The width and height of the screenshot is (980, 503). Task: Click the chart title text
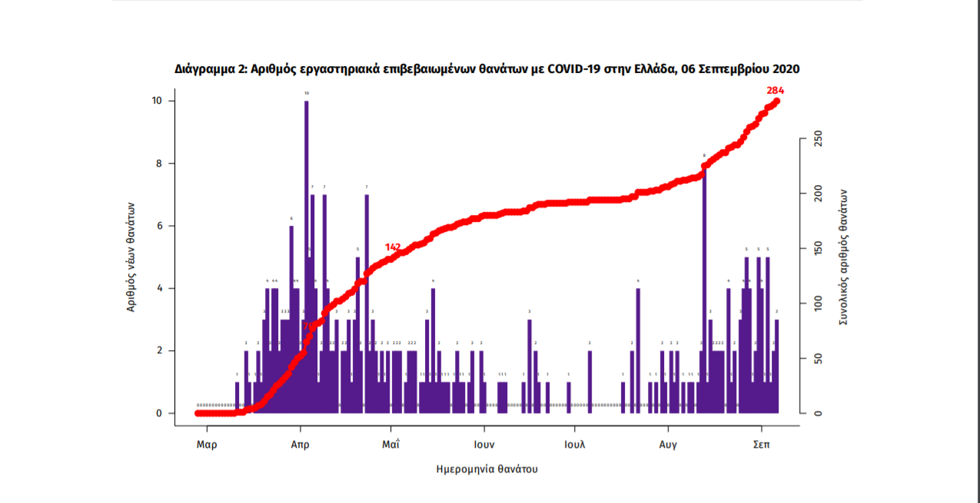click(x=487, y=69)
